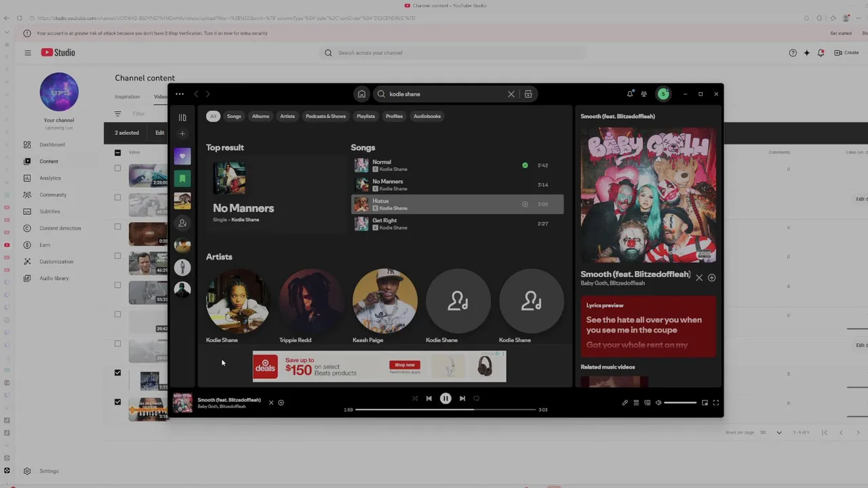Open Analytics in YouTube Studio sidebar
The width and height of the screenshot is (868, 488).
(x=50, y=178)
